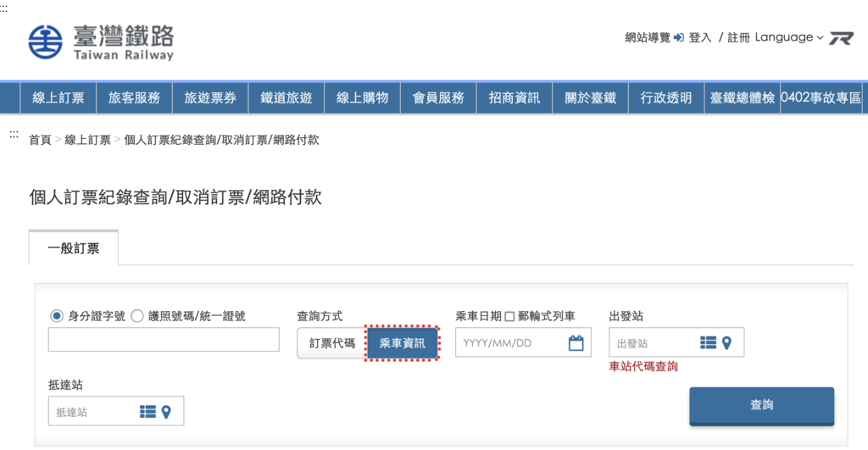868x450 pixels.
Task: Select the 一般訂票 tab
Action: [x=74, y=248]
